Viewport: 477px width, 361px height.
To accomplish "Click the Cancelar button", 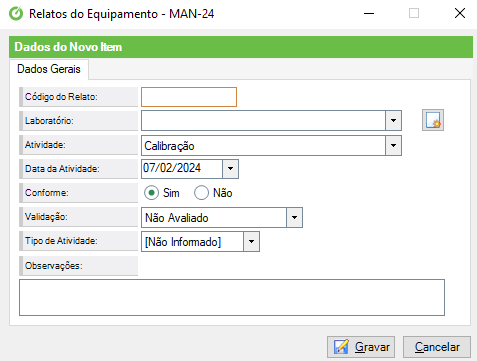I will pyautogui.click(x=437, y=347).
